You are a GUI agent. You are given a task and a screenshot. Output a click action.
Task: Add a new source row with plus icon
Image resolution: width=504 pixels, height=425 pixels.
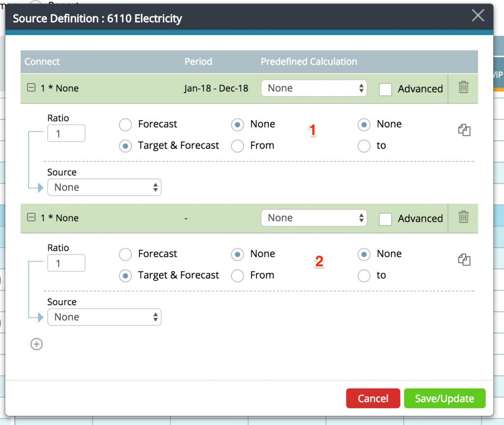click(36, 344)
